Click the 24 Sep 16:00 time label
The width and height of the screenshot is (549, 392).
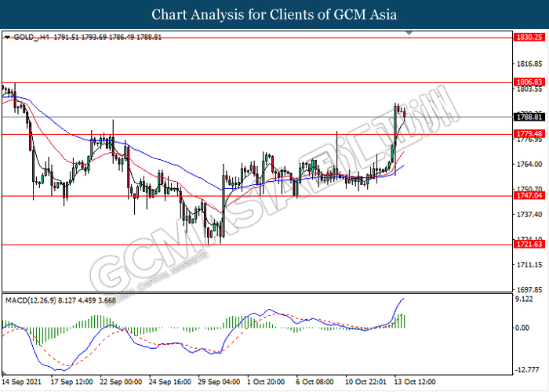pyautogui.click(x=170, y=382)
